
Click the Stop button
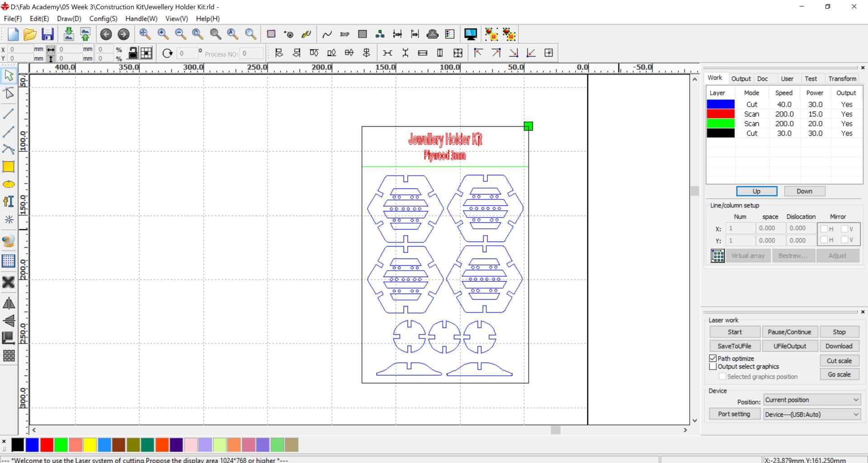[839, 332]
